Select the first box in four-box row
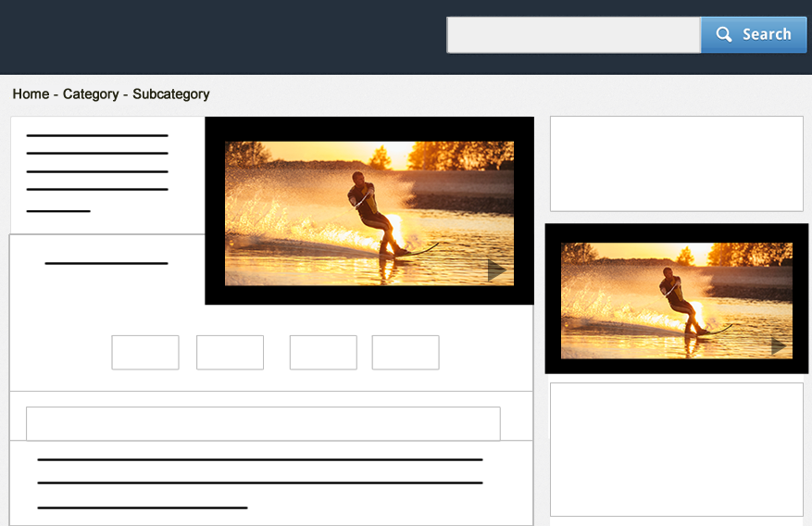Screen dimensions: 812x526 point(145,353)
